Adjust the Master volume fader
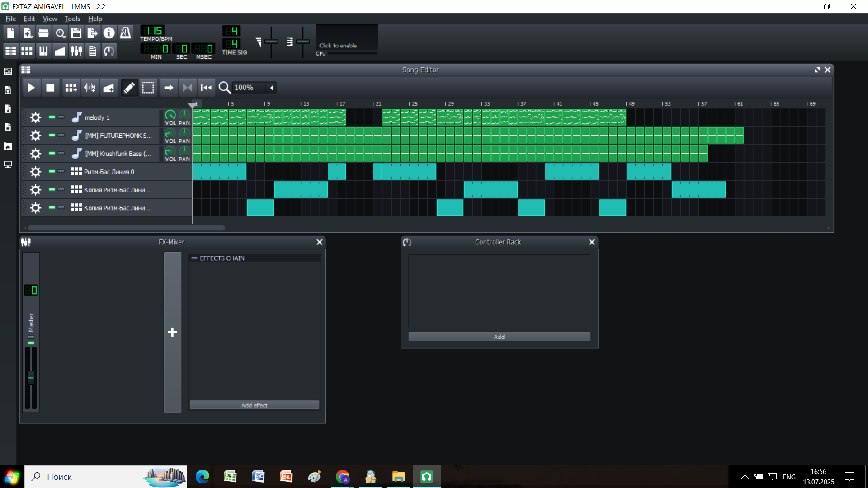This screenshot has width=868, height=488. click(31, 376)
